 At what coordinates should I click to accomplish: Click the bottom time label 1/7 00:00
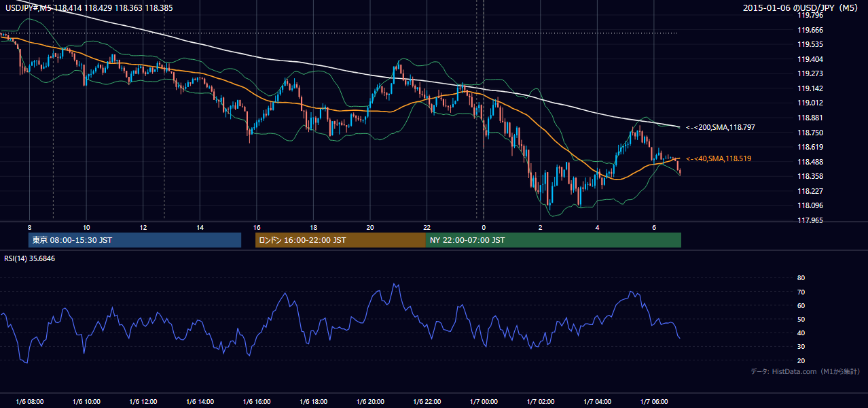point(484,402)
